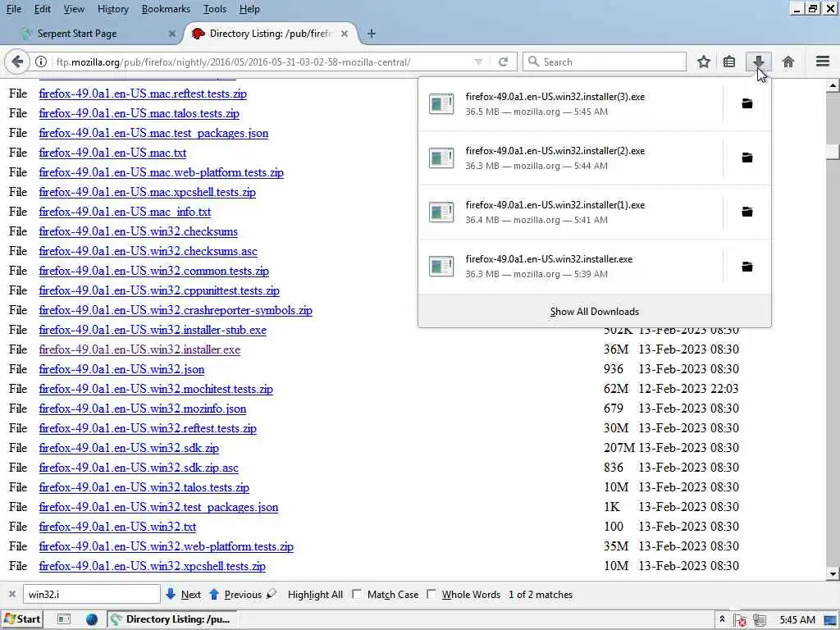Select the Directory Listing tab
This screenshot has width=840, height=630.
271,34
